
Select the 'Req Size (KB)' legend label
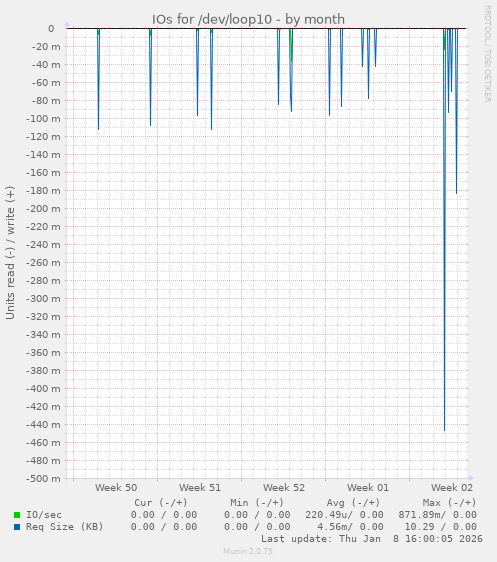click(64, 527)
